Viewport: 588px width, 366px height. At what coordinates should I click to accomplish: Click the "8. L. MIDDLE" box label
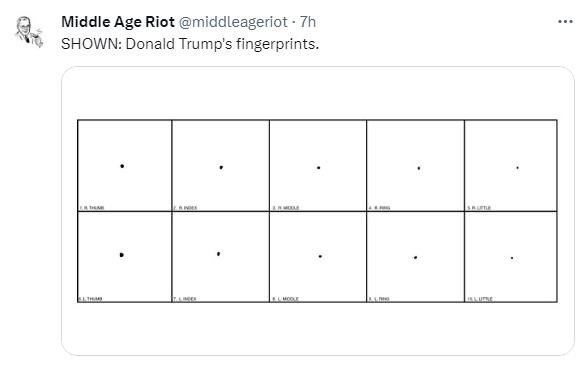point(285,299)
